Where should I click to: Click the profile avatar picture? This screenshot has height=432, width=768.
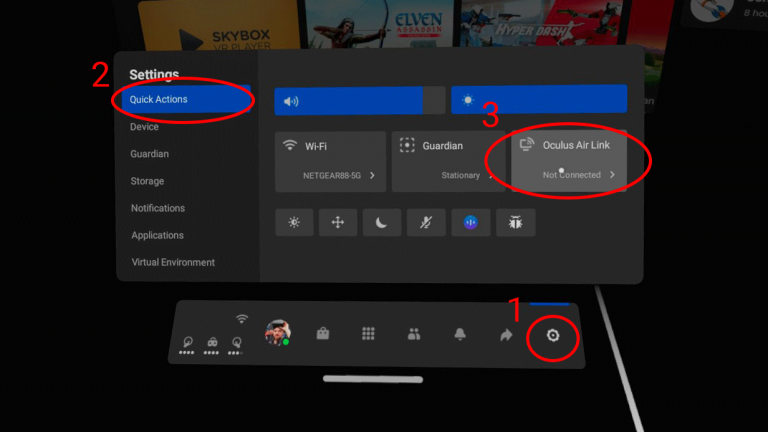pyautogui.click(x=278, y=333)
